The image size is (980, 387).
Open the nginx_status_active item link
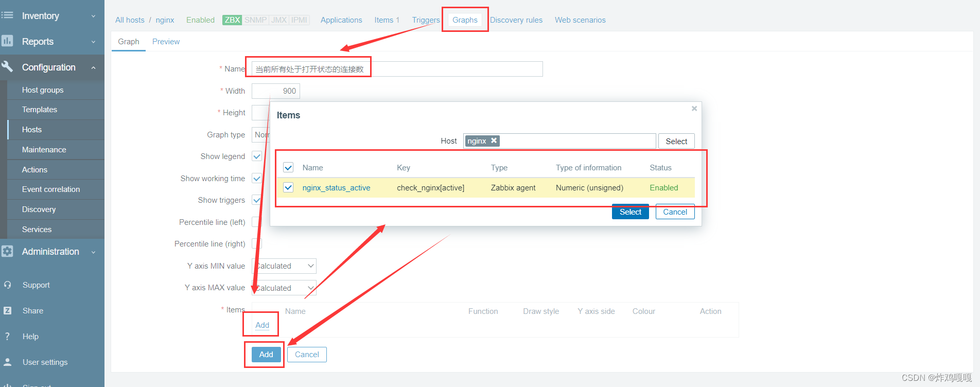click(336, 188)
